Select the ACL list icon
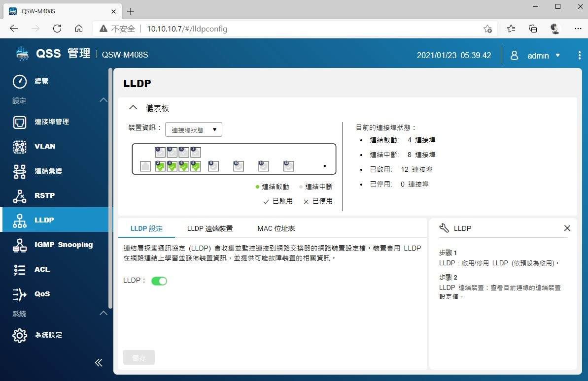This screenshot has height=381, width=588. point(20,269)
